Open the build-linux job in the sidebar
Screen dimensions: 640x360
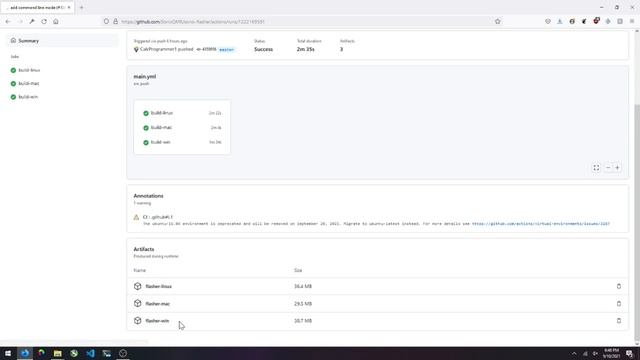(x=29, y=70)
